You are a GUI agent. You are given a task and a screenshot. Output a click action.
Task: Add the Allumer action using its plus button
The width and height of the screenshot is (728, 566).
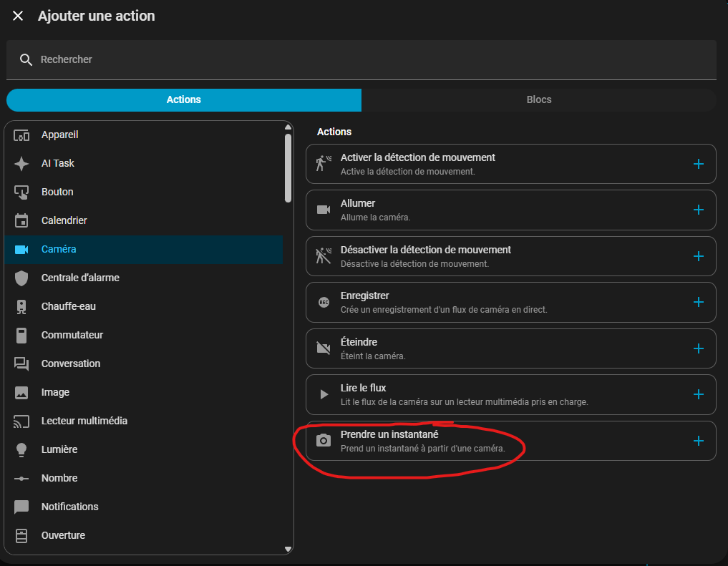click(x=699, y=210)
